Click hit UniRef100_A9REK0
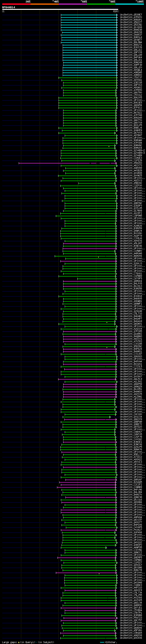The width and height of the screenshot is (146, 644). coord(131,75)
